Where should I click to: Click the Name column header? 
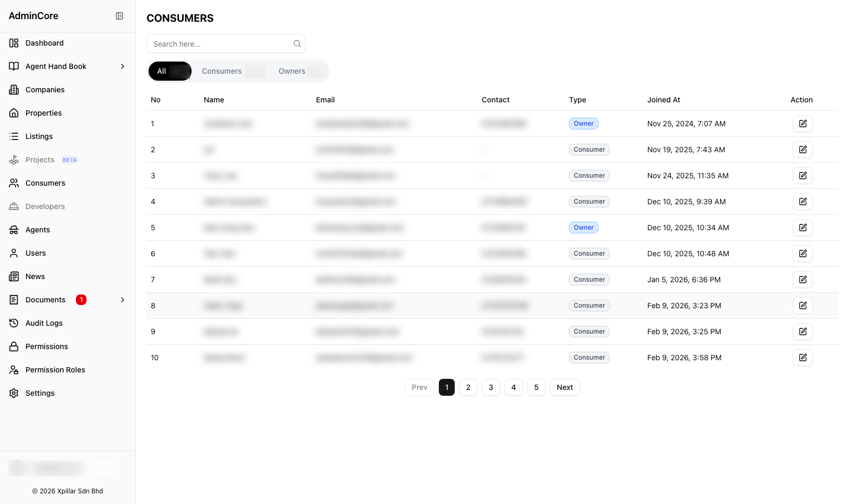(x=214, y=100)
